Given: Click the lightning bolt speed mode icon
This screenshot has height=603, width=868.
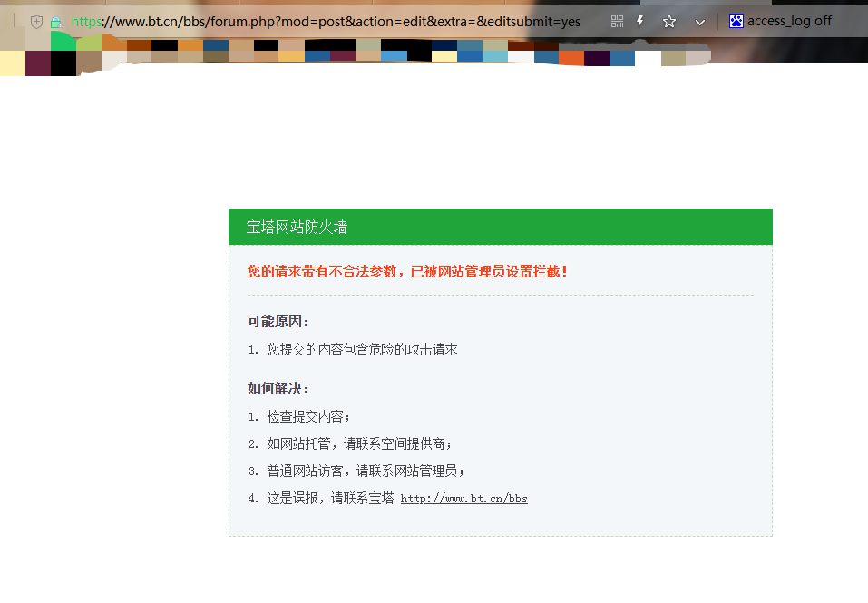Looking at the screenshot, I should click(x=640, y=22).
